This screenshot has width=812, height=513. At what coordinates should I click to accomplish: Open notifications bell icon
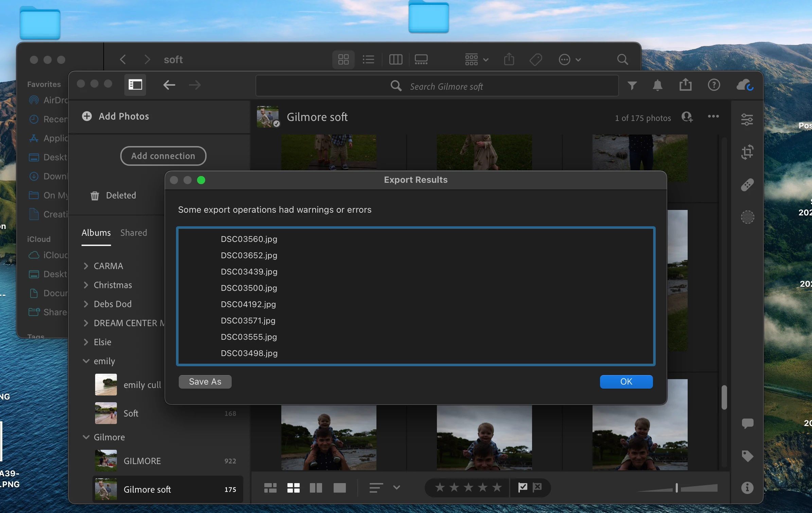(657, 85)
